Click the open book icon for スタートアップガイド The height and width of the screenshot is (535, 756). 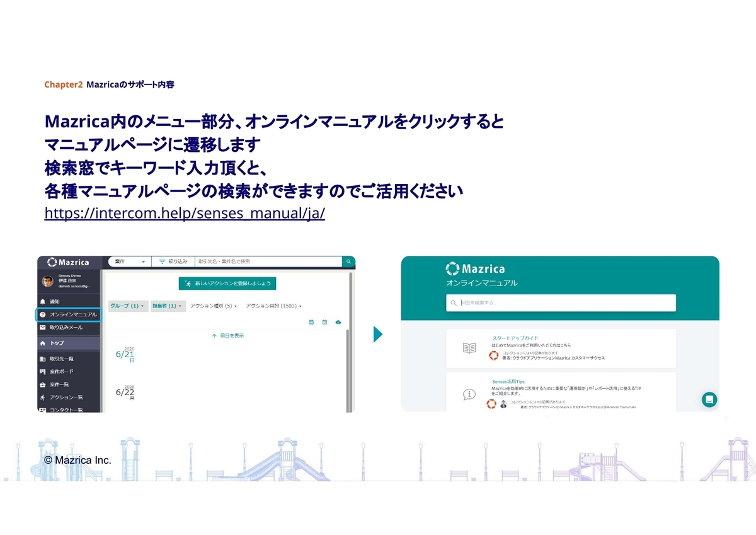point(469,348)
